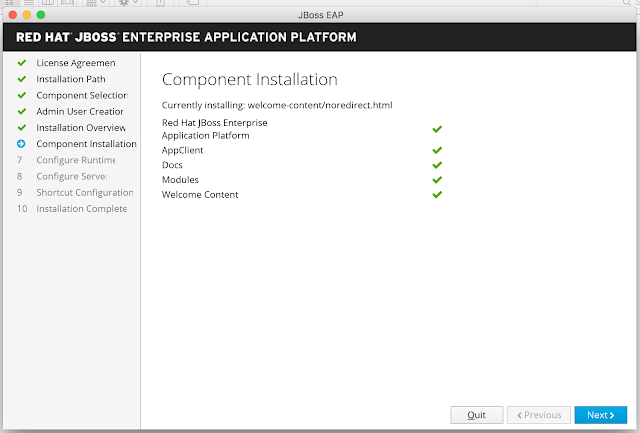Click the Docs component label

click(172, 165)
